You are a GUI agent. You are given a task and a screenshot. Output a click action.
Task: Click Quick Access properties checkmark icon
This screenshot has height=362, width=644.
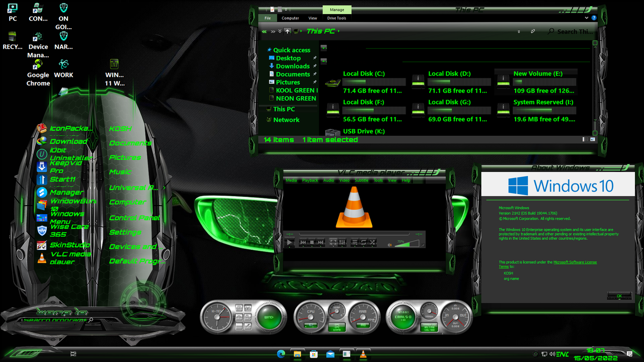point(272,10)
